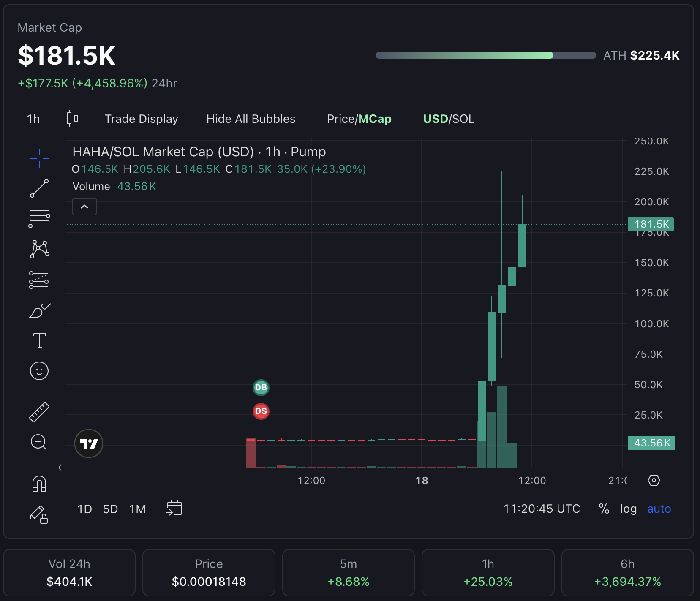
Task: Open the candlestick chart type selector
Action: click(73, 119)
